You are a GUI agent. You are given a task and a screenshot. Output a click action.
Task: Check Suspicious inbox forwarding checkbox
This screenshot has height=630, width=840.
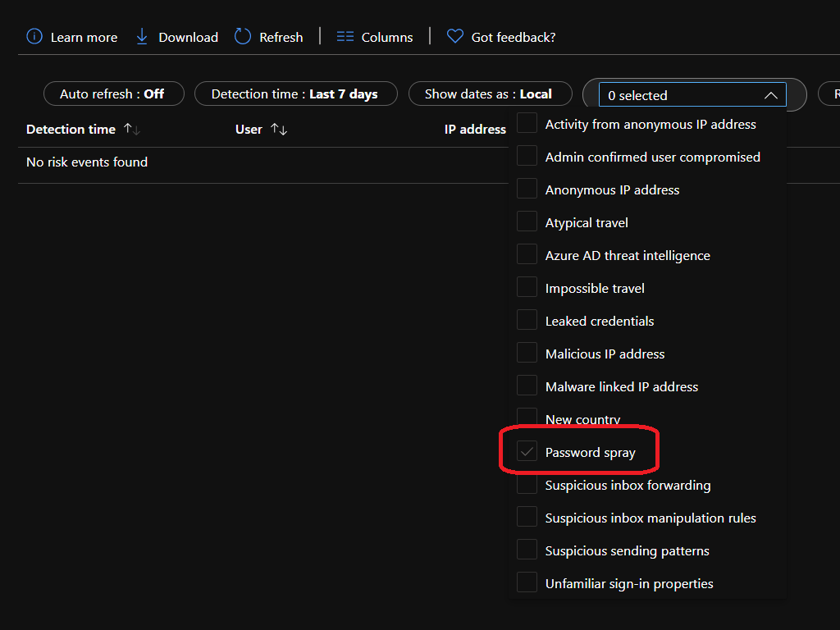[x=527, y=485]
